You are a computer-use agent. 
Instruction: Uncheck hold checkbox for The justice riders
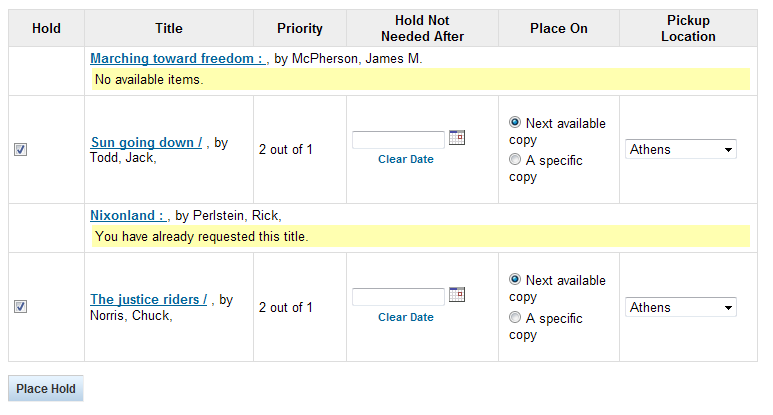(21, 307)
